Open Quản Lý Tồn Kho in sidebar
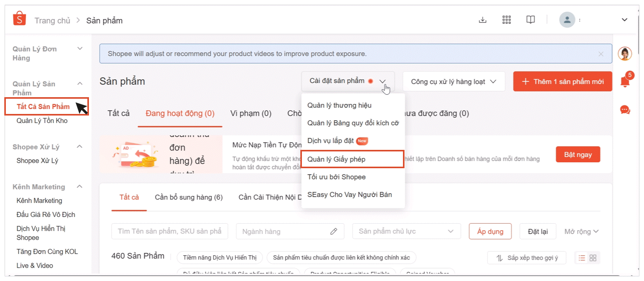644x281 pixels. click(42, 121)
